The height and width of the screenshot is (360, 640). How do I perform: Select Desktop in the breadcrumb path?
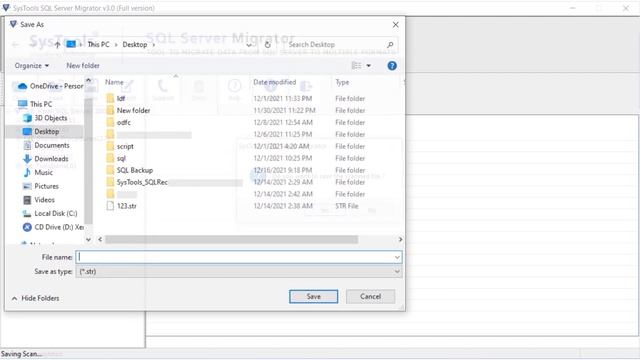[135, 44]
